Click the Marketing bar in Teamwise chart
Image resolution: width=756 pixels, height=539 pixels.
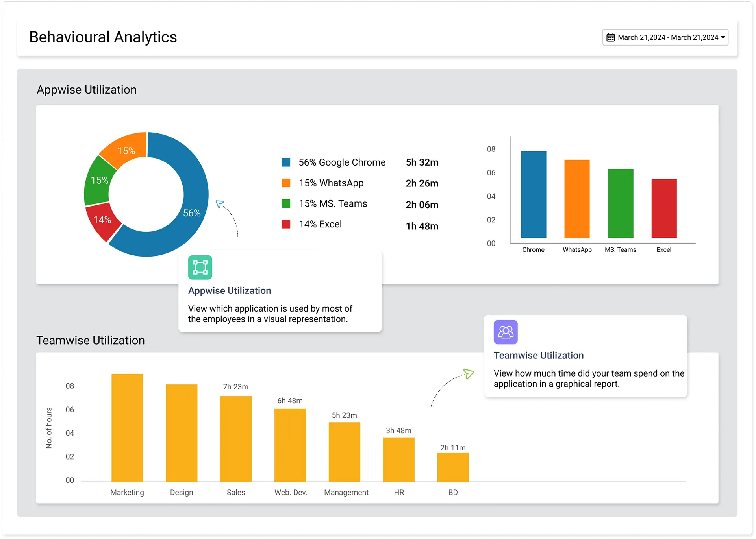click(x=127, y=428)
